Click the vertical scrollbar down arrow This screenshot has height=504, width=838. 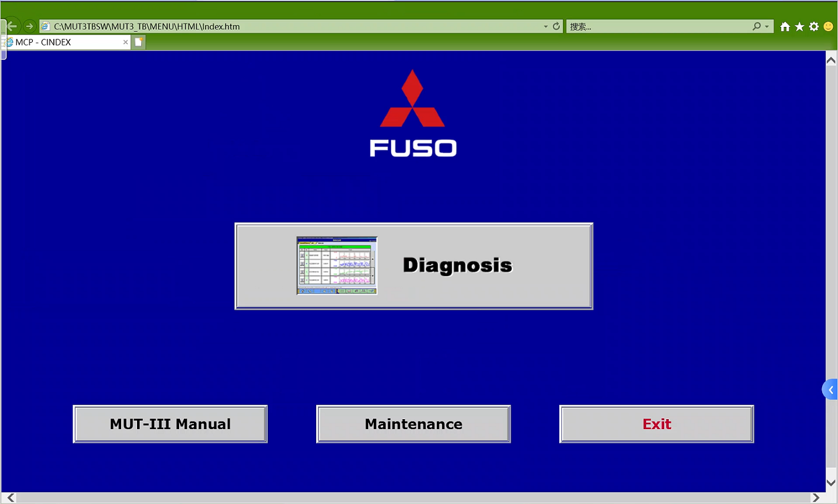[x=831, y=483]
